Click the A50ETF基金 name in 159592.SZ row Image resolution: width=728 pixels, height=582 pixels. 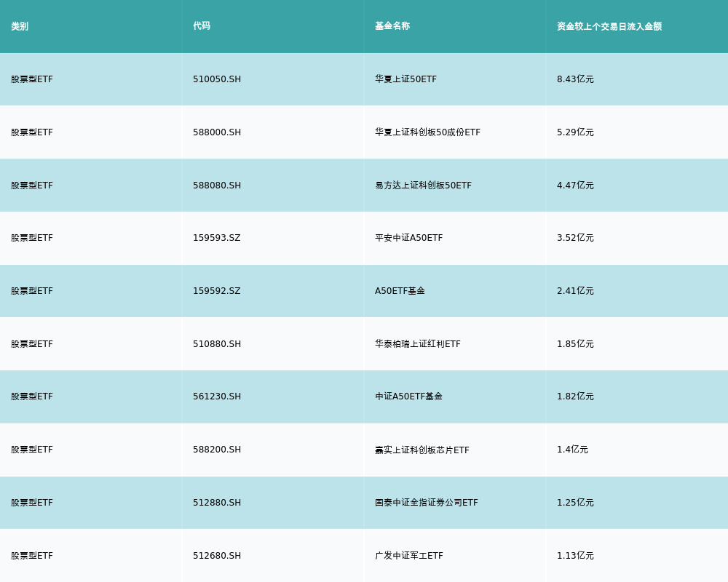[x=400, y=291]
